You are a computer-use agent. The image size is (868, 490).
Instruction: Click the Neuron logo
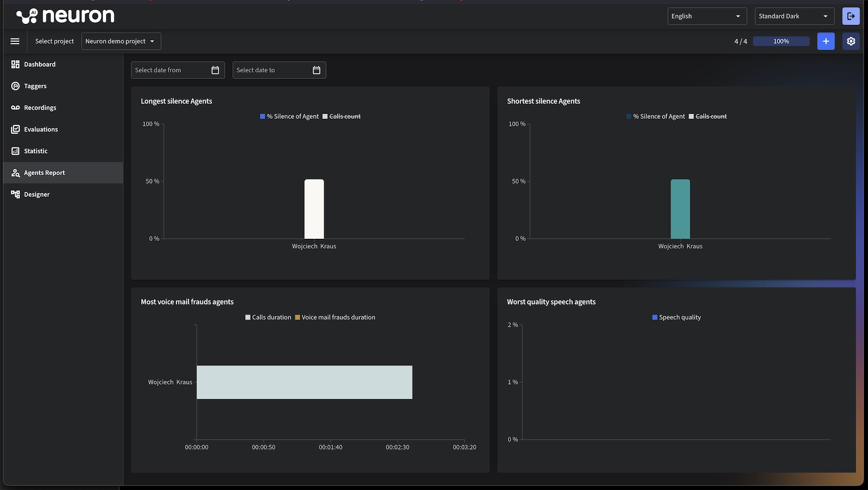[x=65, y=16]
